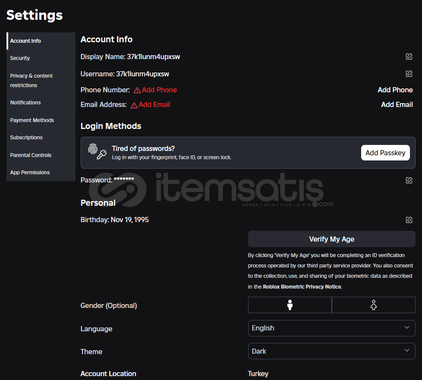Edit the Display Name with pencil icon

pyautogui.click(x=409, y=56)
